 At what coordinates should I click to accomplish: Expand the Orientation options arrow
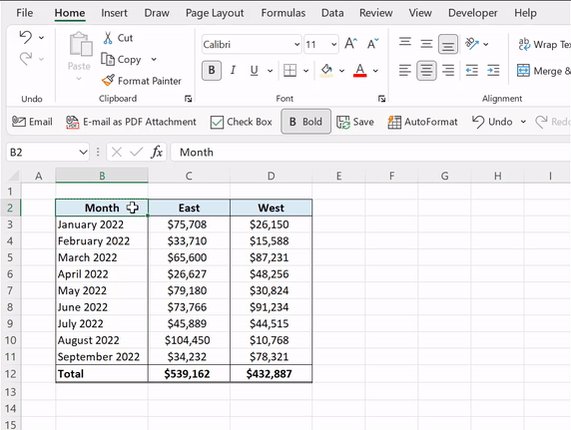[486, 44]
